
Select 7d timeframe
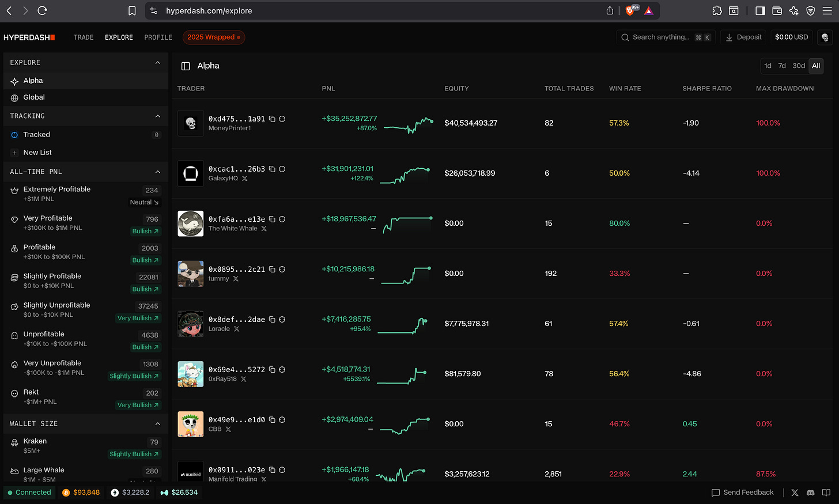[x=782, y=66]
